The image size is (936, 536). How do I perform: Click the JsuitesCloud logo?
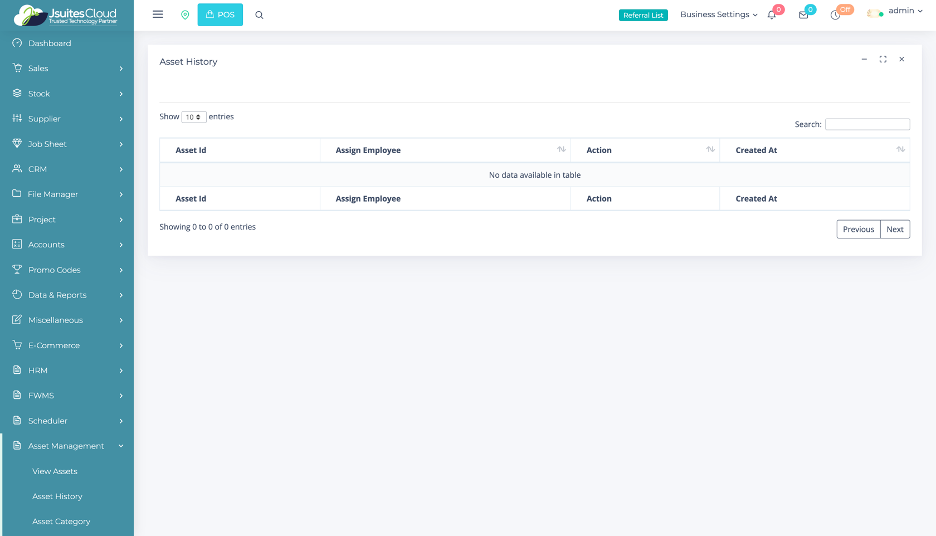click(66, 15)
